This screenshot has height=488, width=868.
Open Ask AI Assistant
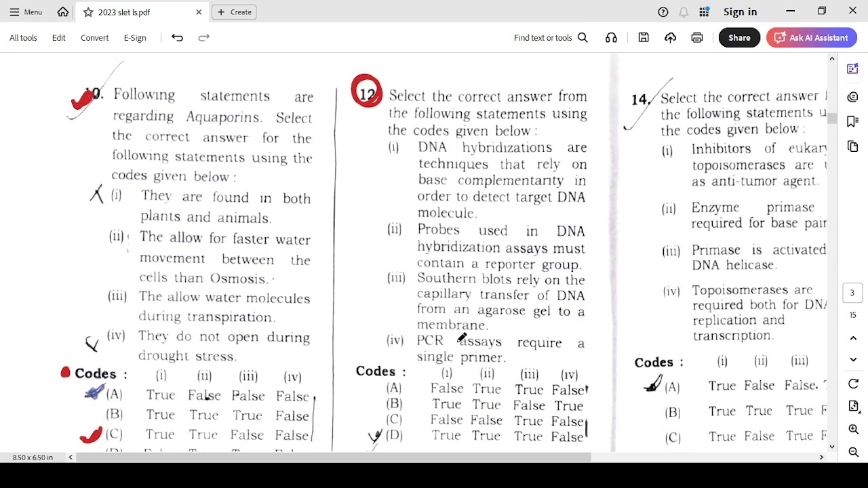(810, 38)
